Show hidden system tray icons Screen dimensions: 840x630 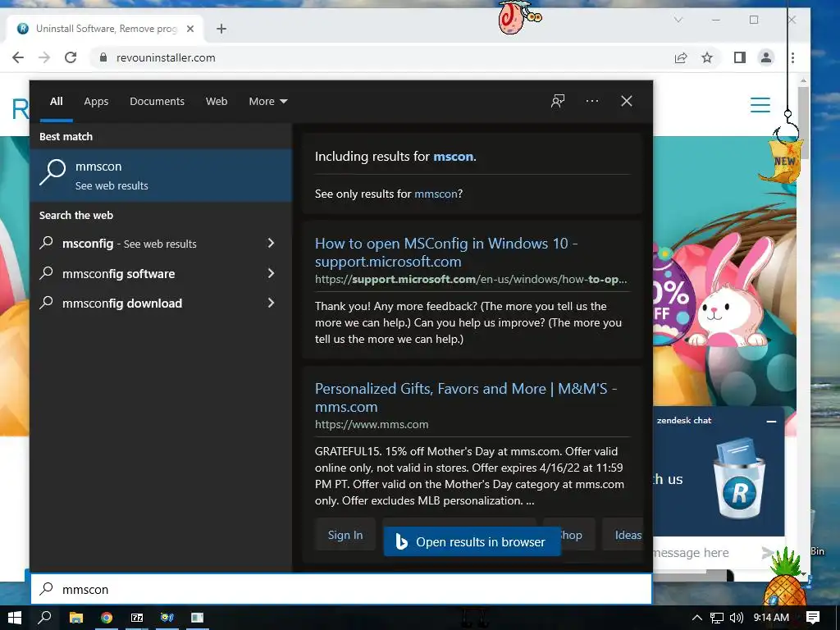click(x=696, y=618)
